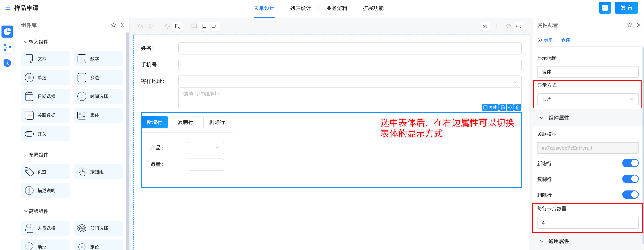The width and height of the screenshot is (644, 250).
Task: Select the mobile phone preview icon
Action: tap(204, 26)
